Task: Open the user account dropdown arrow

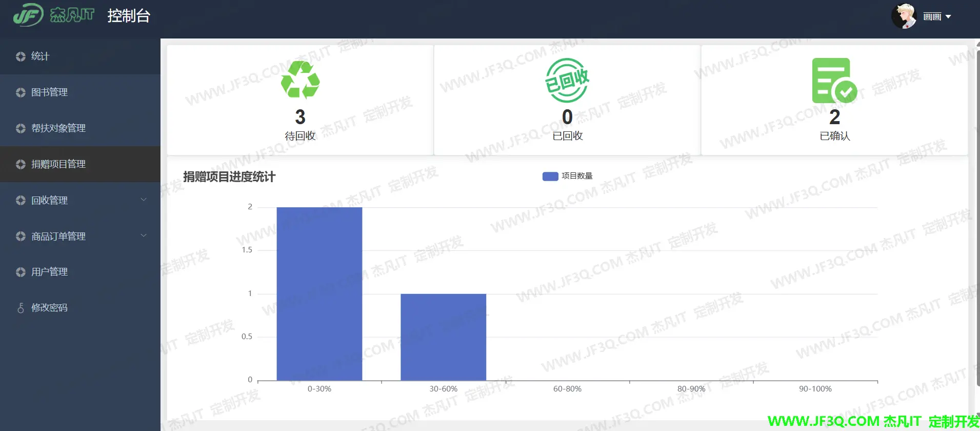Action: coord(948,16)
